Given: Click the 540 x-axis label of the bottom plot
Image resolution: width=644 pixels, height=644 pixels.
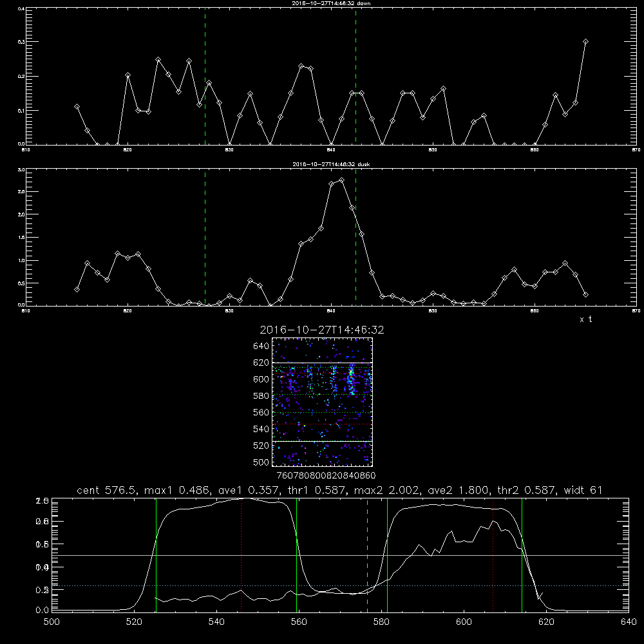Looking at the screenshot, I should click(216, 622).
